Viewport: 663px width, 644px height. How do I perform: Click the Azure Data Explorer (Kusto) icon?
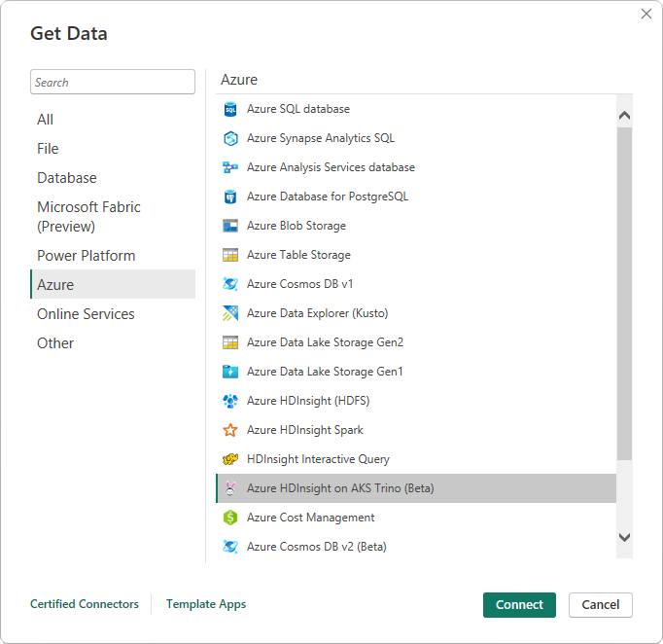coord(230,313)
